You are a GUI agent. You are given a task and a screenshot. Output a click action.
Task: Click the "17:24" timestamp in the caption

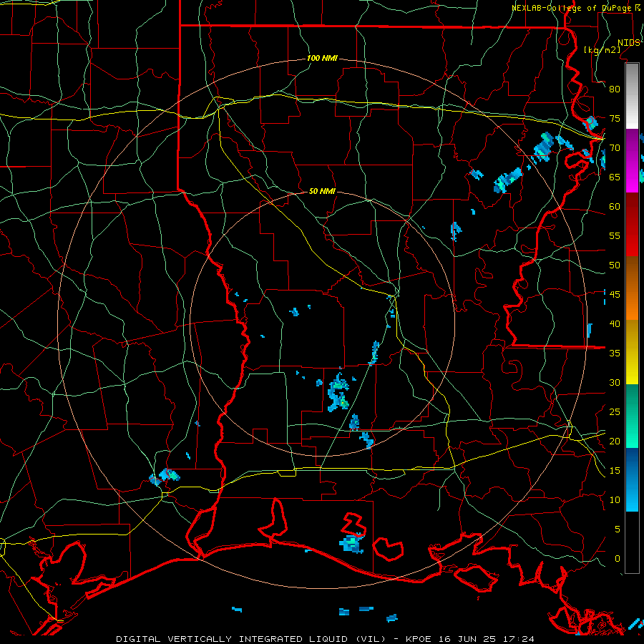pyautogui.click(x=519, y=639)
